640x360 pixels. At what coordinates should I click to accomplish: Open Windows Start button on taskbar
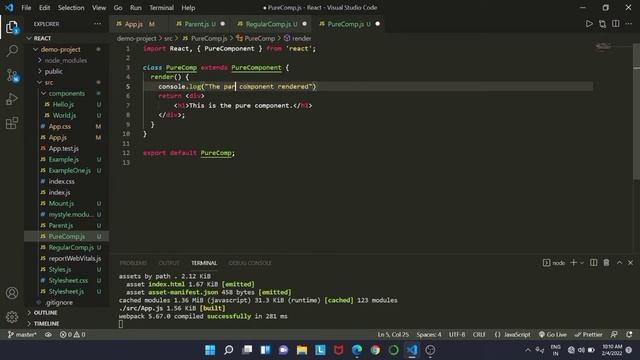coord(210,350)
